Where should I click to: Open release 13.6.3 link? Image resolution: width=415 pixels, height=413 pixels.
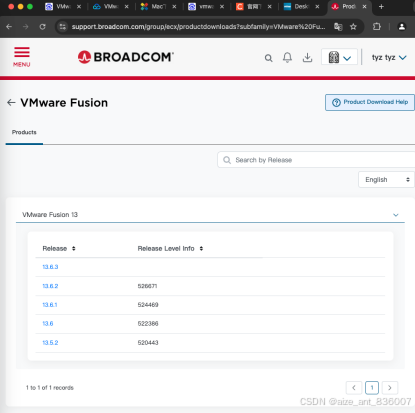(50, 267)
